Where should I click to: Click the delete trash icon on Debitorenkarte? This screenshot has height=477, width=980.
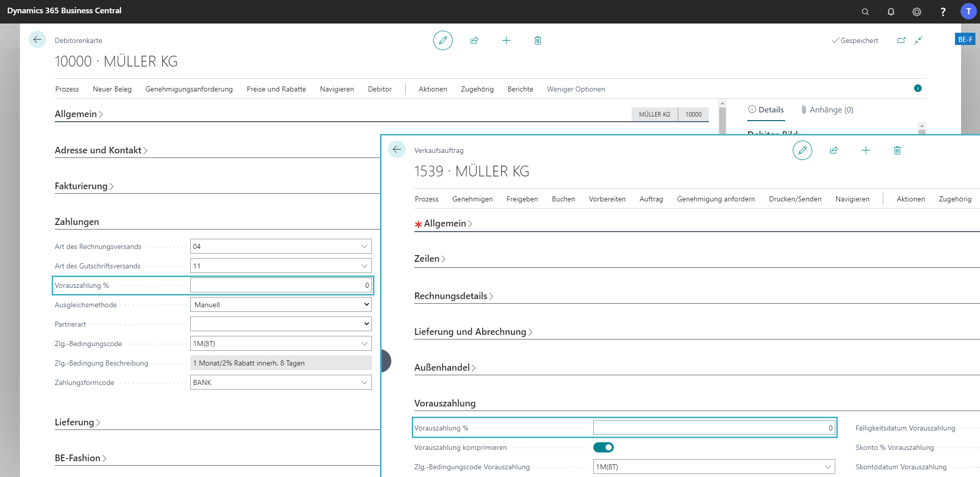[x=538, y=40]
